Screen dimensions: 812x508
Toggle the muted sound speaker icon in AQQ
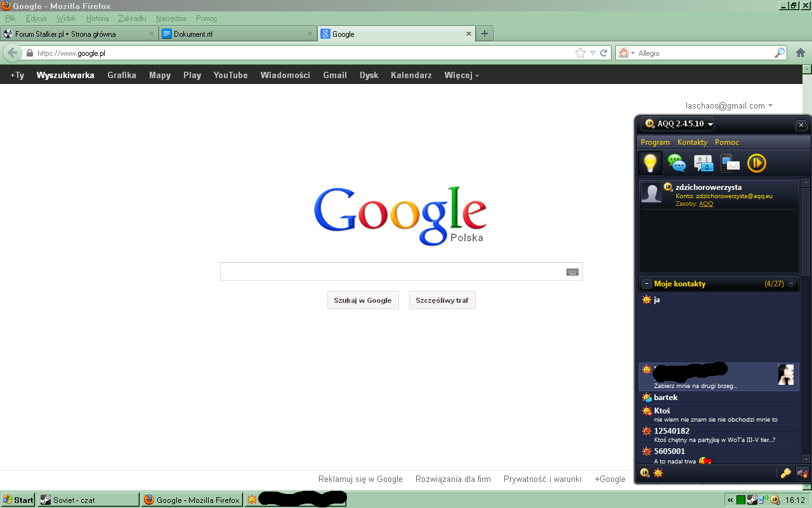click(x=802, y=472)
